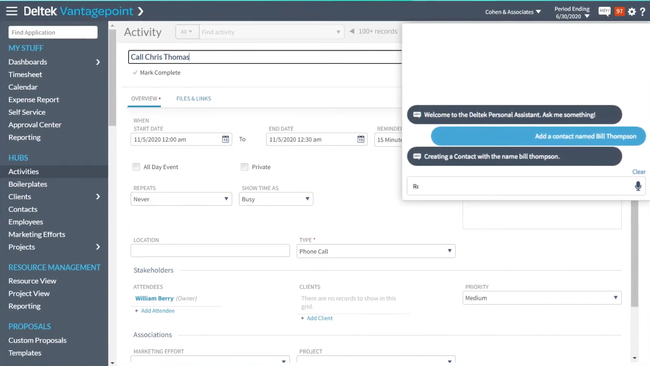This screenshot has height=366, width=650.
Task: Open Reporting under Resource Management
Action: (24, 306)
